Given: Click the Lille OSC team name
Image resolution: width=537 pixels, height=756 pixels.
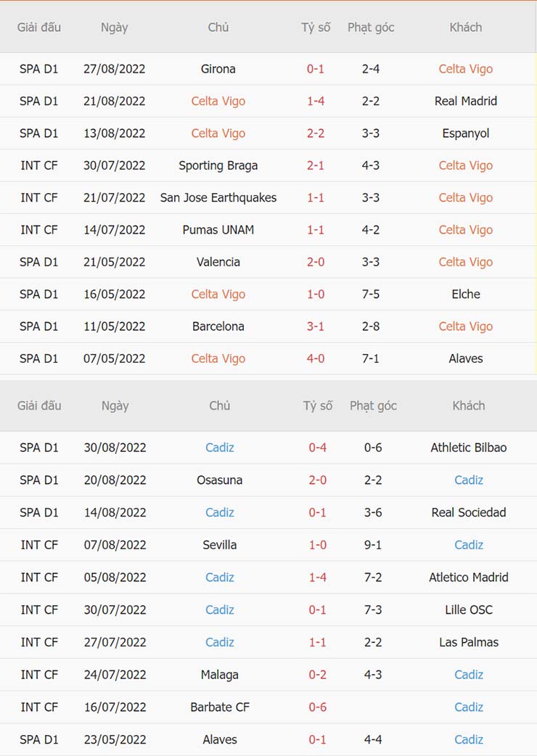Looking at the screenshot, I should pos(468,609).
